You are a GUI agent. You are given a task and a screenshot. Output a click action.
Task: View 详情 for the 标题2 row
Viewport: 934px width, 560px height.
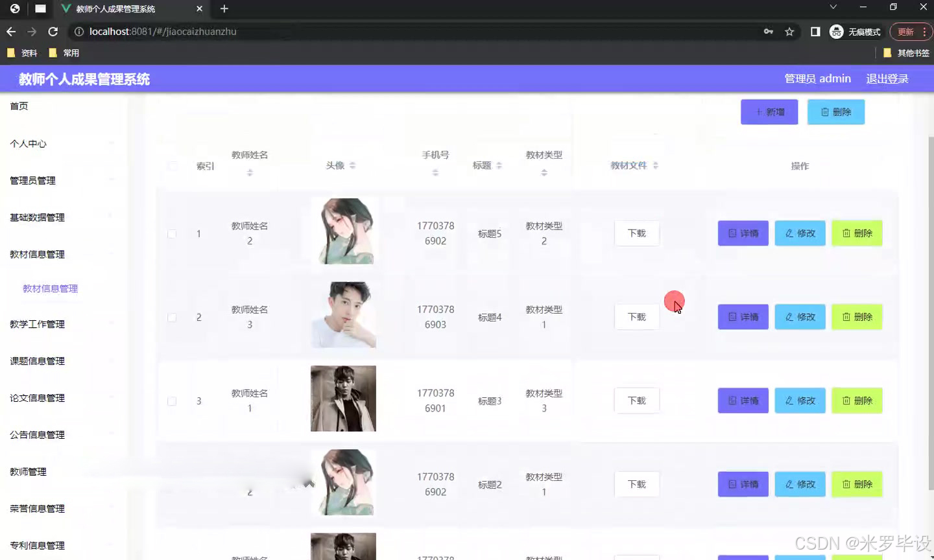pos(743,484)
